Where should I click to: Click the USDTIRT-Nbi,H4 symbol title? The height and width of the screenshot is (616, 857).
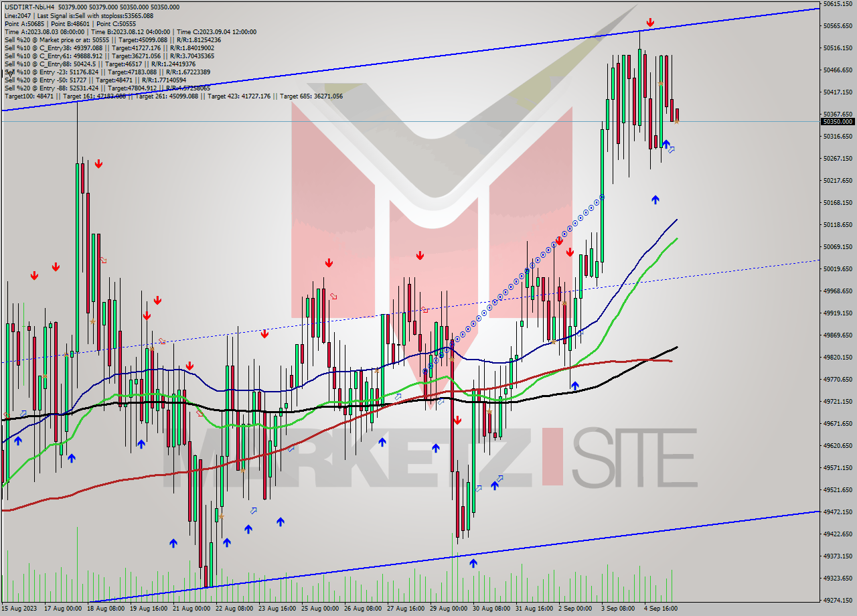point(30,7)
